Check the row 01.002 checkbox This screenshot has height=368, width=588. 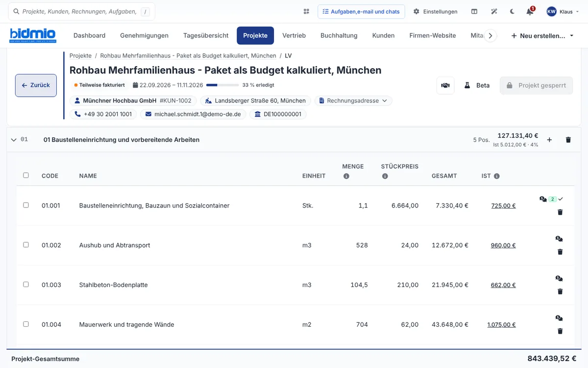26,245
